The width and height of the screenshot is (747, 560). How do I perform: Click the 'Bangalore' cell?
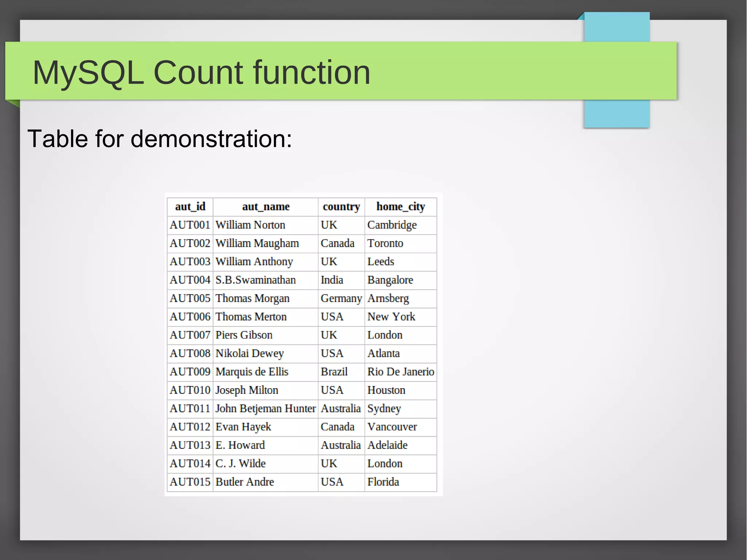[401, 280]
